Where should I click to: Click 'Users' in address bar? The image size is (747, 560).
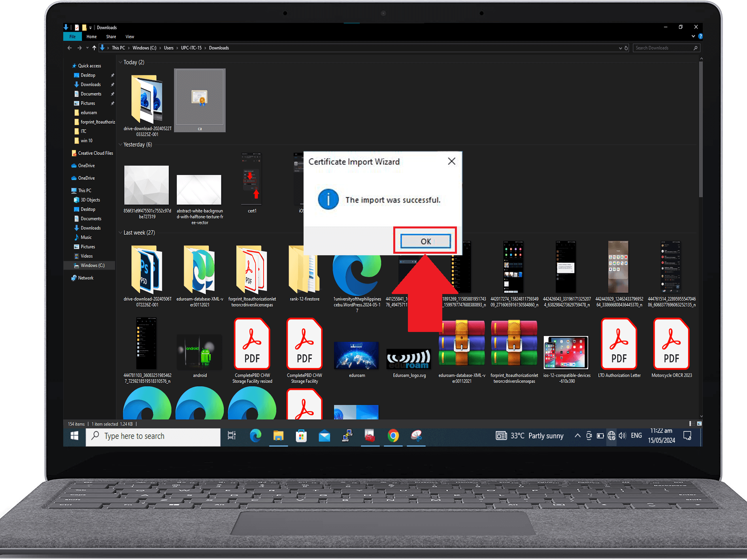[169, 48]
